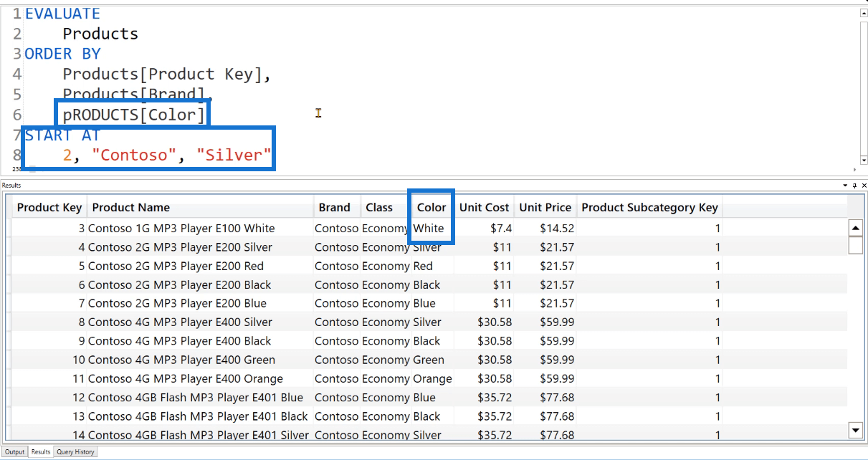Select the White color cell in row 3
The image size is (868, 460).
tap(431, 228)
